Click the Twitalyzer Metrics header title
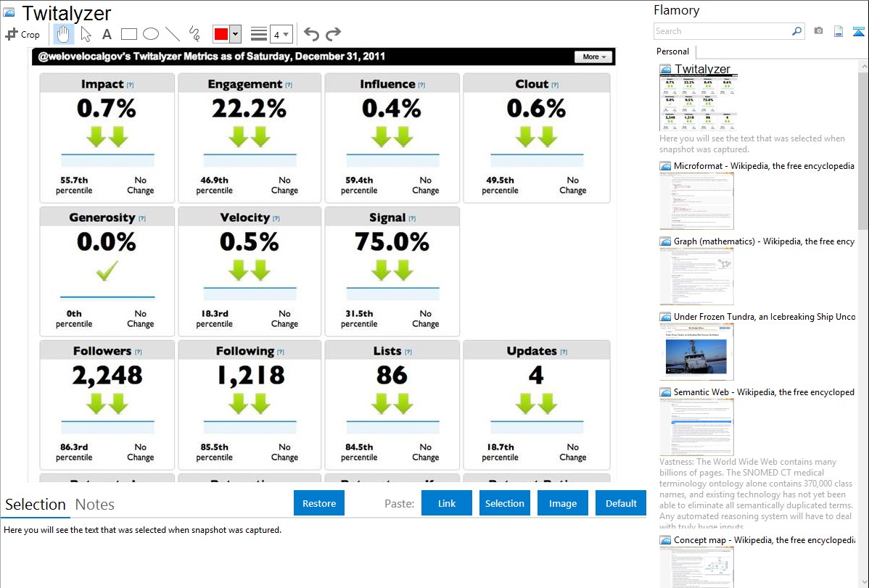 click(x=211, y=57)
